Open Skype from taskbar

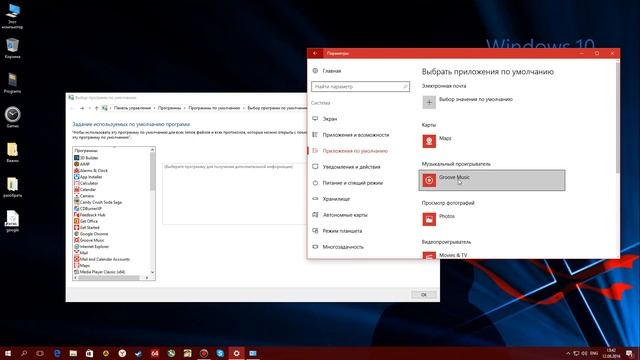tap(220, 353)
